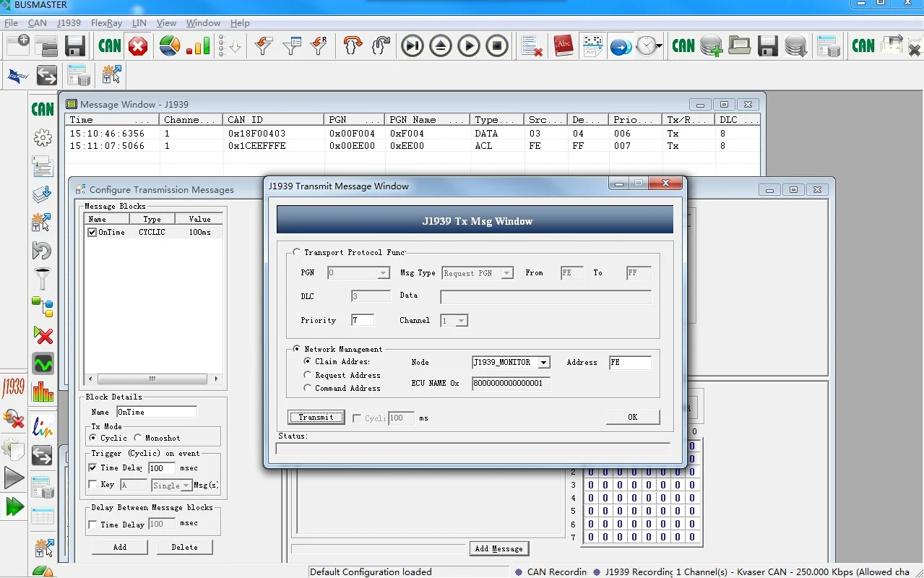The width and height of the screenshot is (924, 578).
Task: Click the pie chart network statistics icon
Action: [170, 46]
